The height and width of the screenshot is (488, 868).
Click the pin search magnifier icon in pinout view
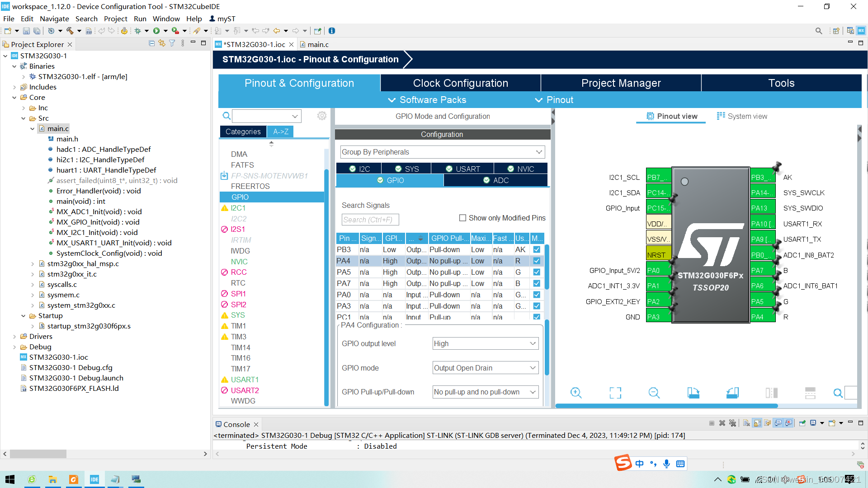pos(838,393)
